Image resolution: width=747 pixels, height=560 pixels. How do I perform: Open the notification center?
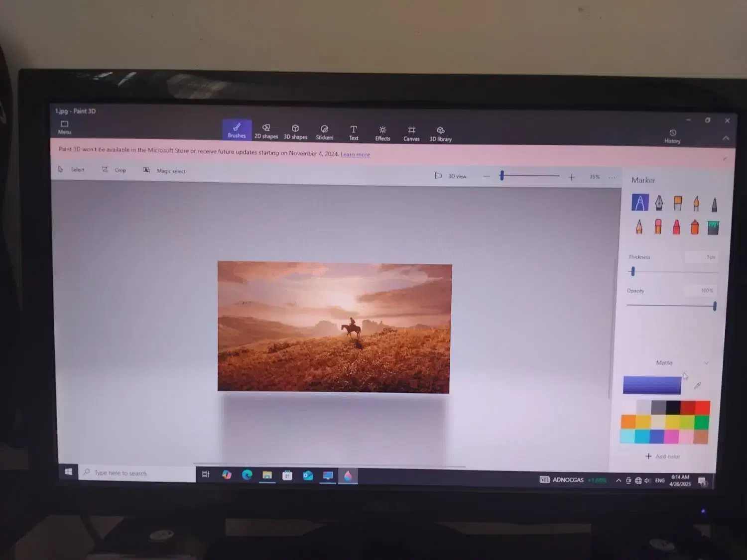[x=702, y=481]
